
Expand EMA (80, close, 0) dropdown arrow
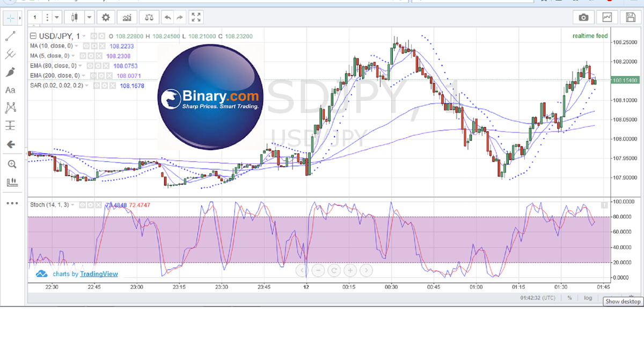(x=80, y=65)
